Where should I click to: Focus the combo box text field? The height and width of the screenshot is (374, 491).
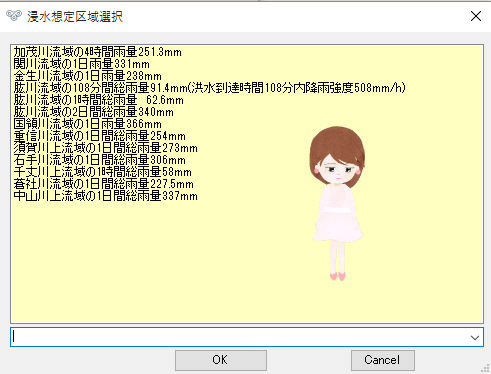pos(239,337)
